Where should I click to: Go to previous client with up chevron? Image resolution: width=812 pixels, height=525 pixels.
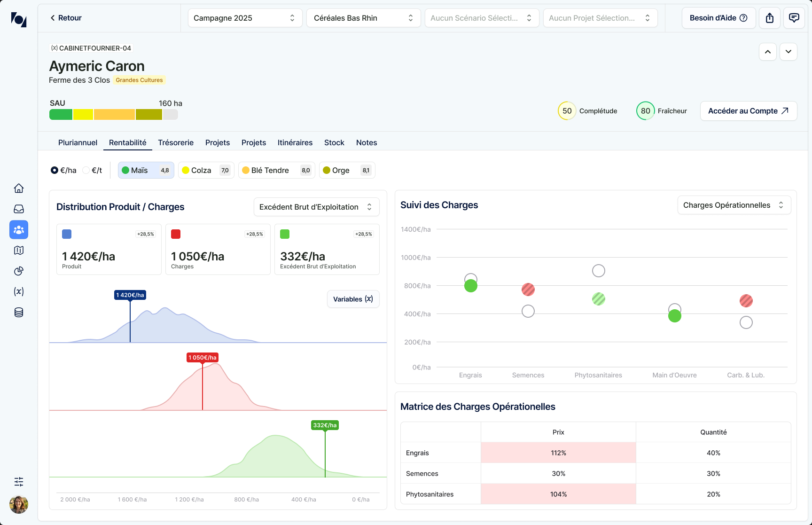click(768, 52)
